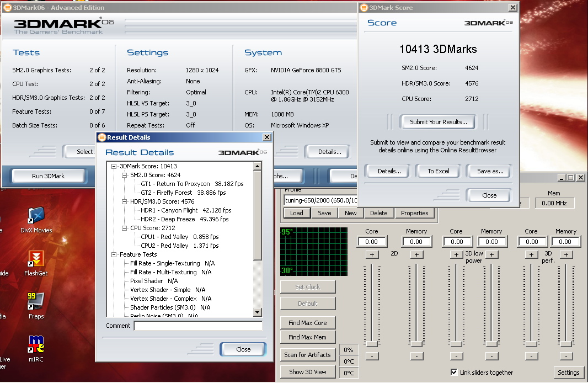Toggle Link sliders together checkbox
Viewport: 588px width, 383px height.
454,372
